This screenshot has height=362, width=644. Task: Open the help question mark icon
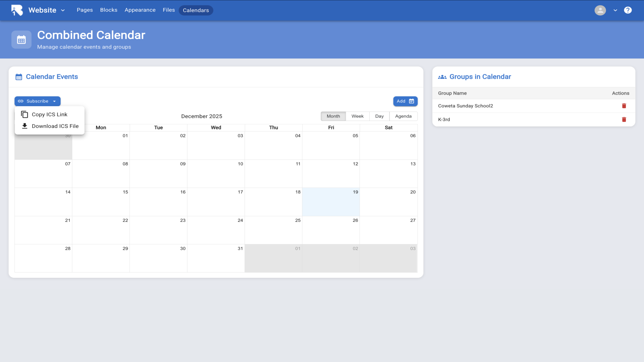point(628,10)
